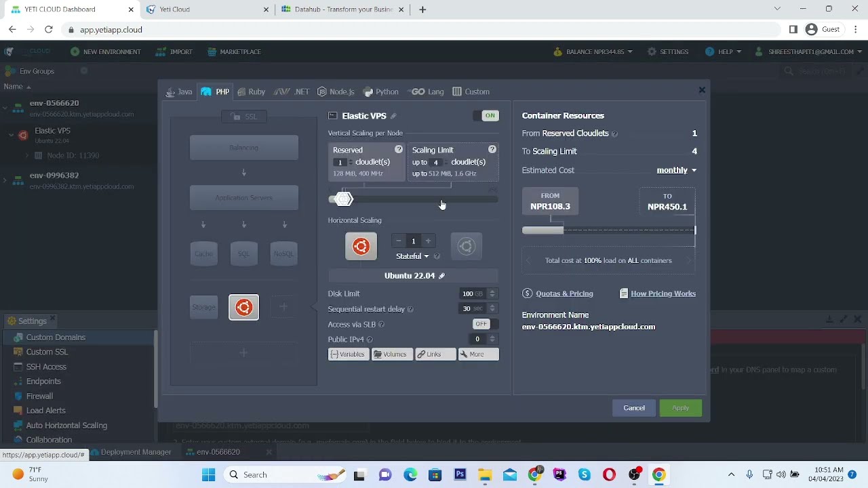Close the topology wizard dialog
868x488 pixels.
click(702, 89)
